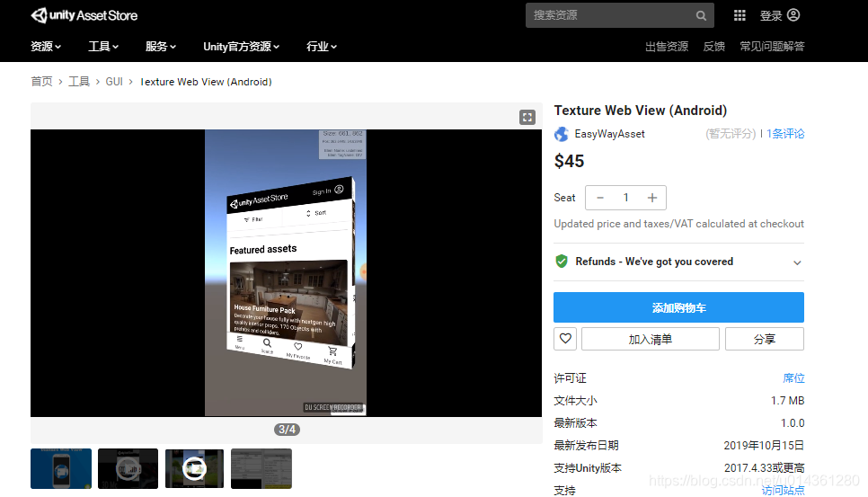Open the 行业 dropdown menu
This screenshot has width=868, height=497.
click(322, 47)
